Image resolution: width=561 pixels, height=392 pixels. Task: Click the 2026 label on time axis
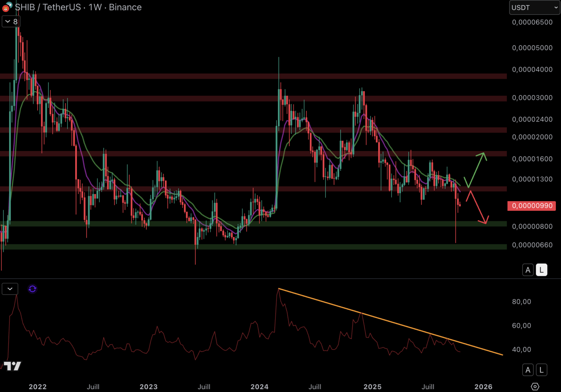[x=483, y=387]
